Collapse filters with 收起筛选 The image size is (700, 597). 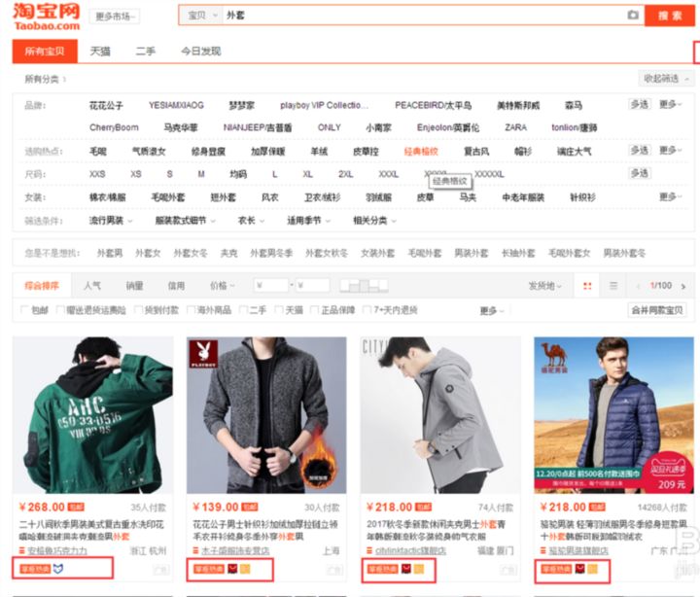coord(665,79)
